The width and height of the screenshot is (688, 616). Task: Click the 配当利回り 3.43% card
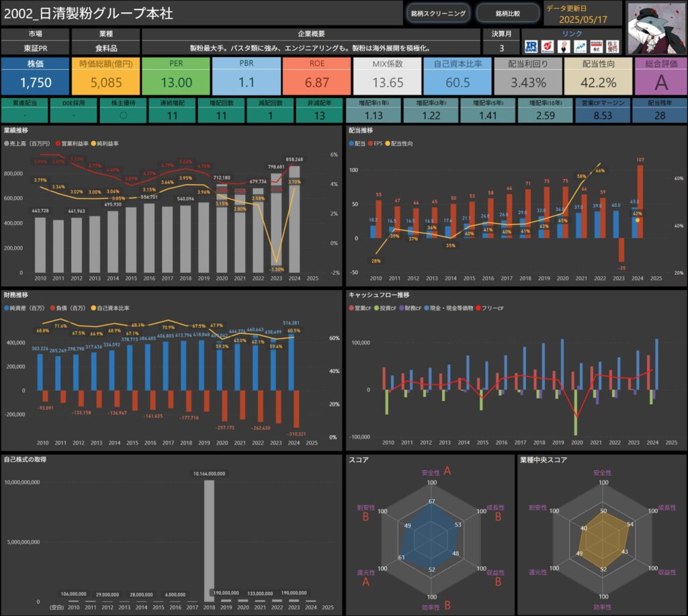click(x=528, y=76)
